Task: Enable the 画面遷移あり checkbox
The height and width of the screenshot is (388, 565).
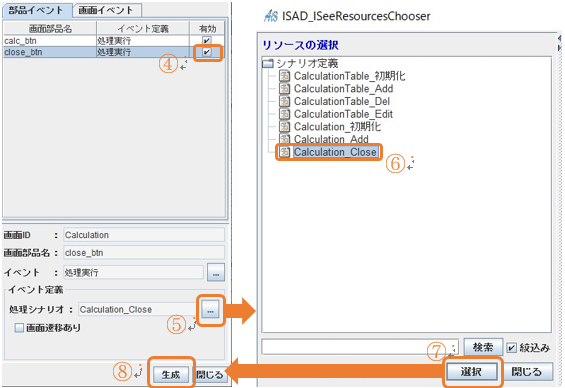Action: click(19, 328)
